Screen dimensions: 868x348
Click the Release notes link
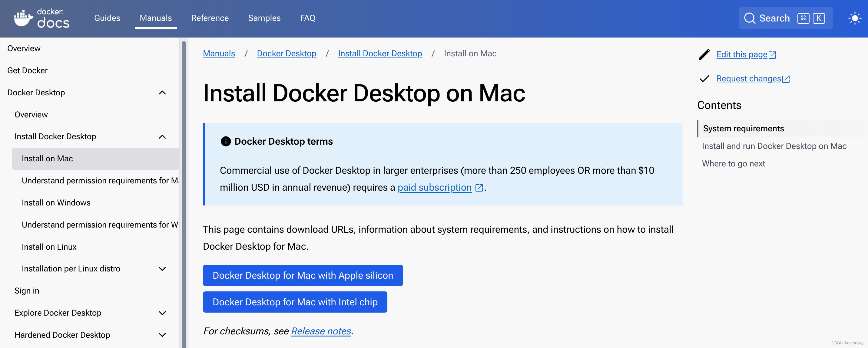tap(320, 331)
